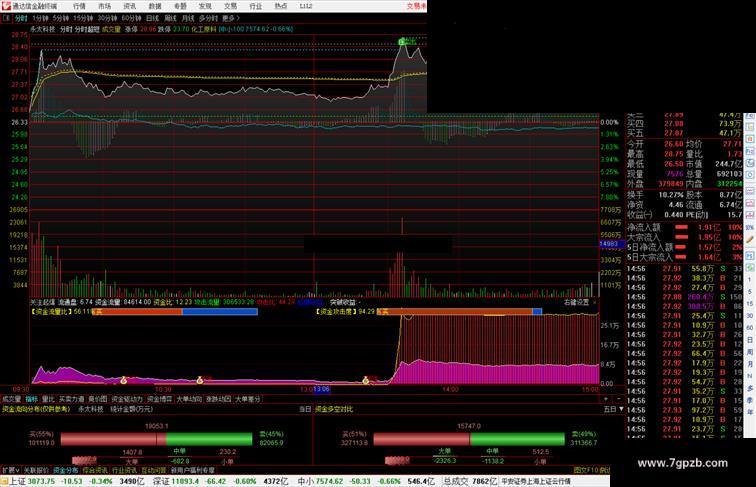Select the 资金博弈 indicator tab
Screen dimensions: 756x487
click(160, 399)
